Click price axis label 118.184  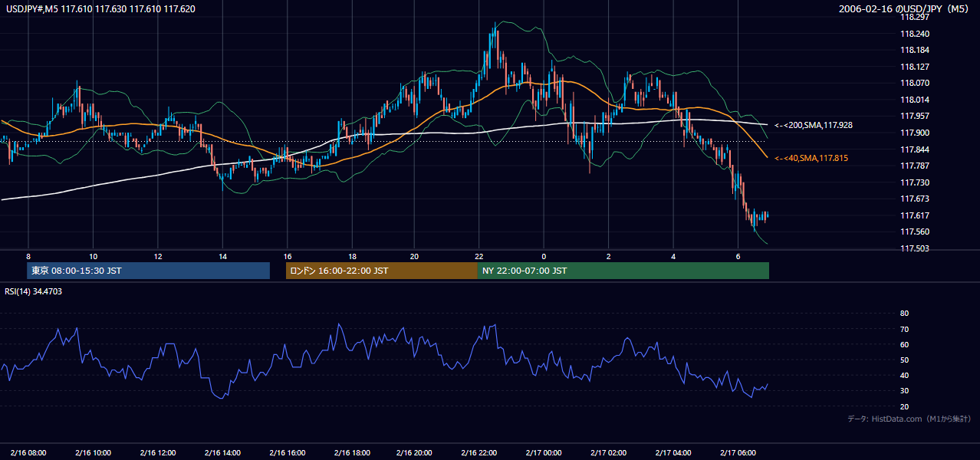[x=915, y=50]
